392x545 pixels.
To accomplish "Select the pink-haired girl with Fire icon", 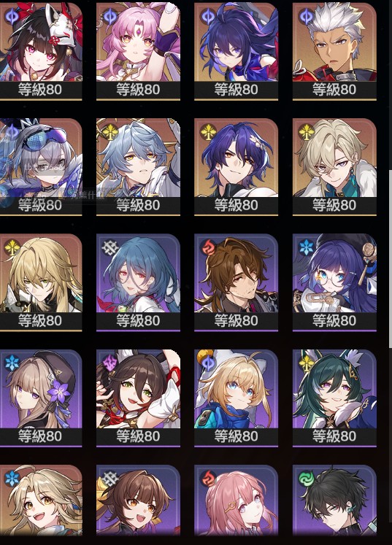I will point(237,500).
